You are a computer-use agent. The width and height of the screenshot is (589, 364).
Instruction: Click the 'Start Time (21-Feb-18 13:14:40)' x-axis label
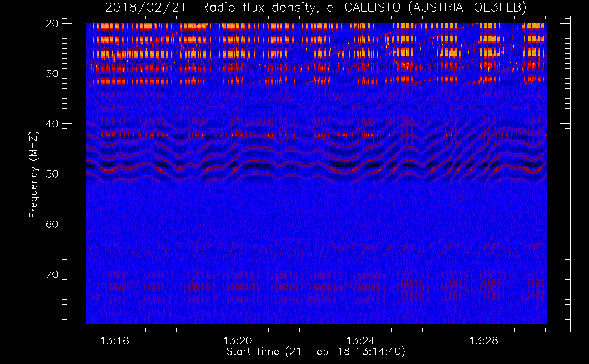[x=316, y=352]
